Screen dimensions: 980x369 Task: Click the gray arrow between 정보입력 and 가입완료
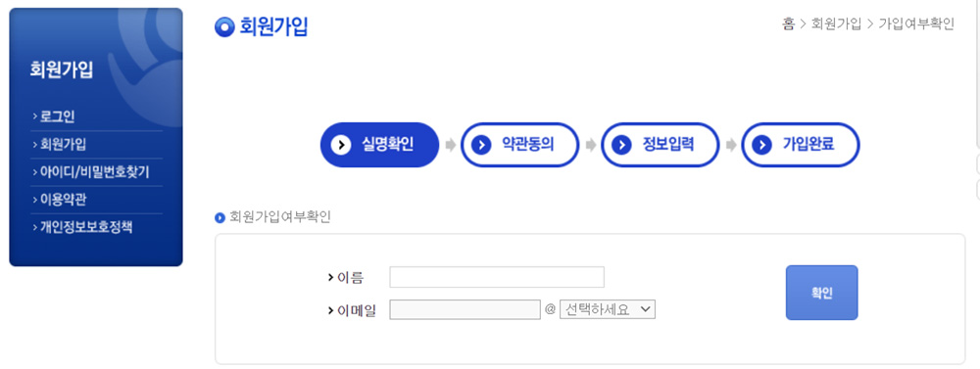click(731, 145)
